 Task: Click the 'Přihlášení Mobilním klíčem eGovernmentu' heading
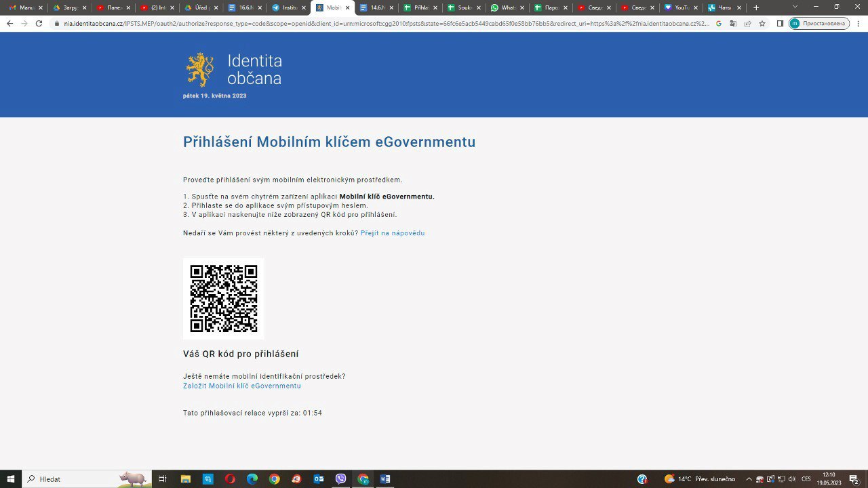point(329,142)
